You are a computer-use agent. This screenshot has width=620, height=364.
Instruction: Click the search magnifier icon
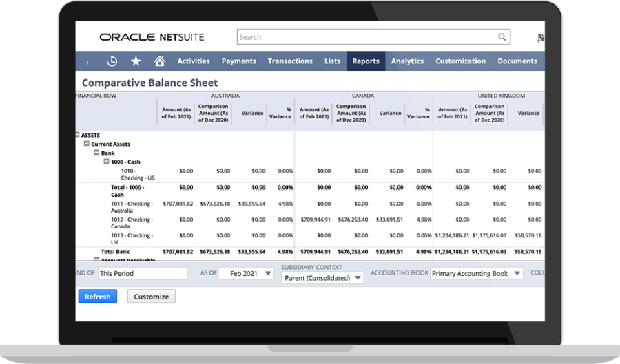pos(502,37)
